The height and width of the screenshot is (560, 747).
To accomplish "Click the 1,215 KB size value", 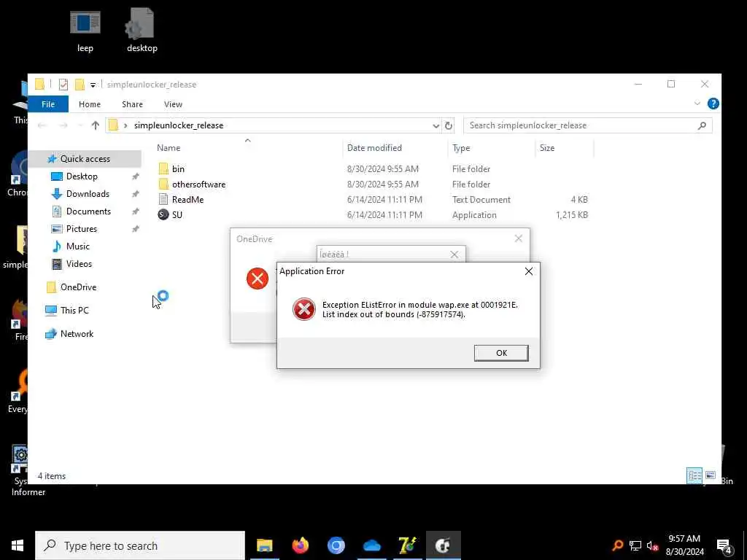I will (572, 215).
